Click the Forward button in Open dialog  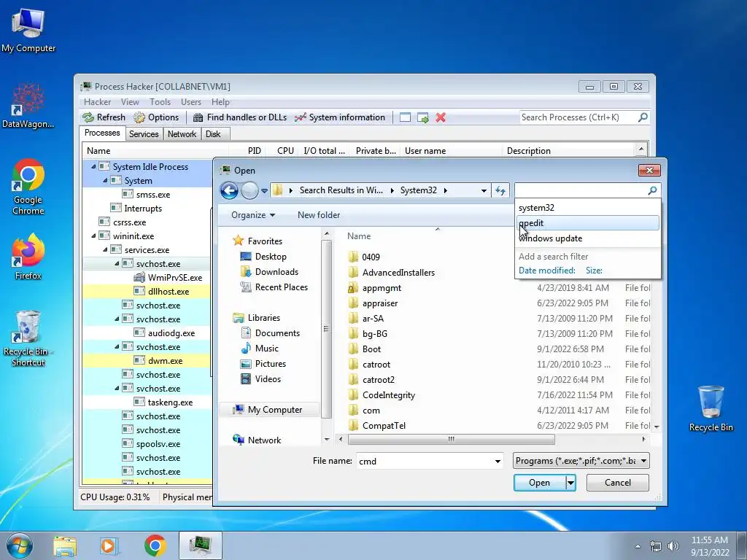(249, 190)
